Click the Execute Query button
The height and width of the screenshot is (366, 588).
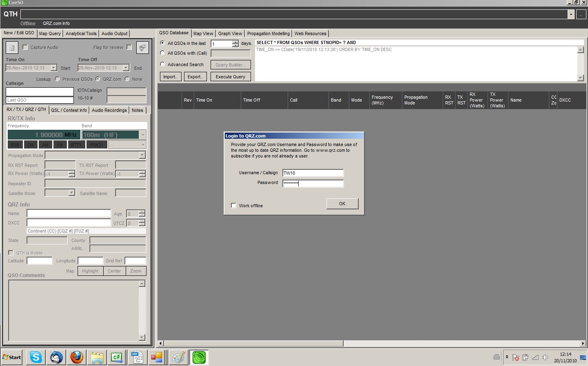pyautogui.click(x=231, y=77)
